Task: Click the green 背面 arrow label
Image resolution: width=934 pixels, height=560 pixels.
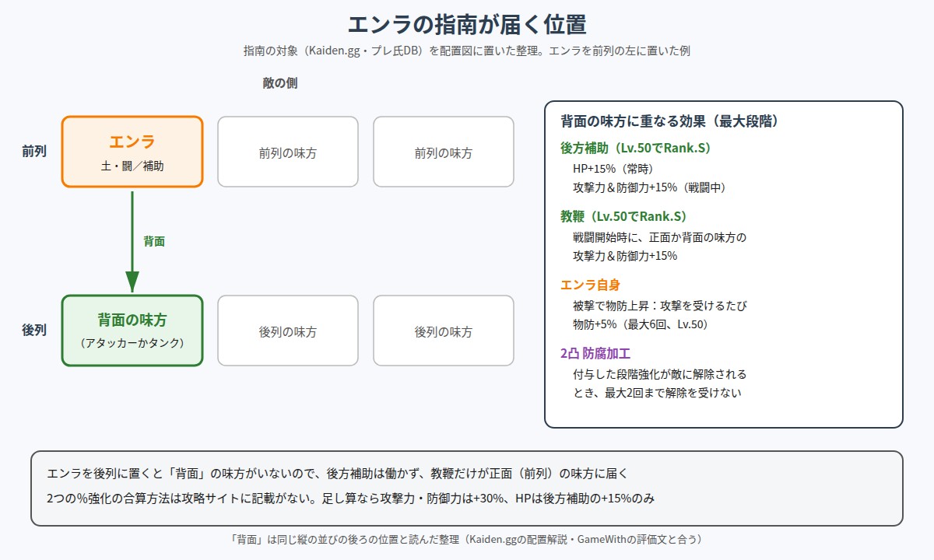Action: tap(154, 242)
